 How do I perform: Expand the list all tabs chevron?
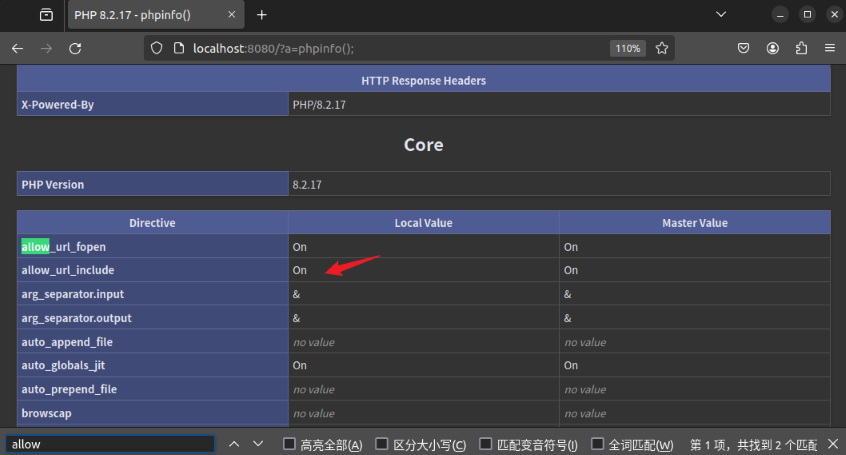click(721, 15)
